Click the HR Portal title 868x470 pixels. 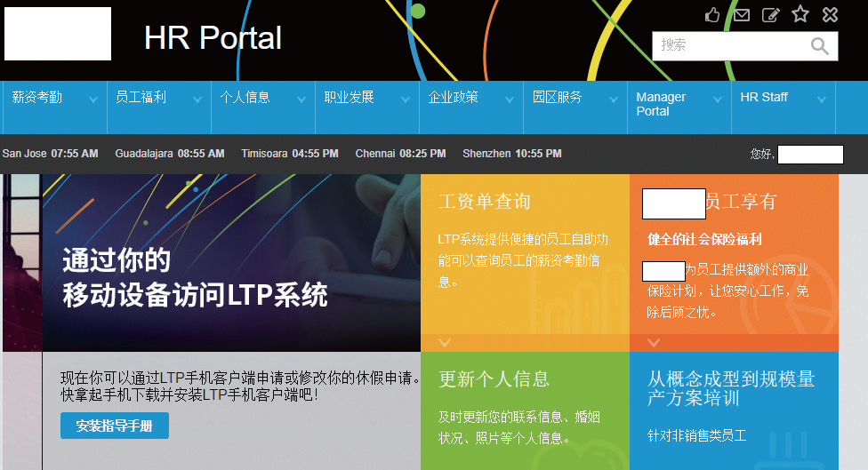pos(213,38)
